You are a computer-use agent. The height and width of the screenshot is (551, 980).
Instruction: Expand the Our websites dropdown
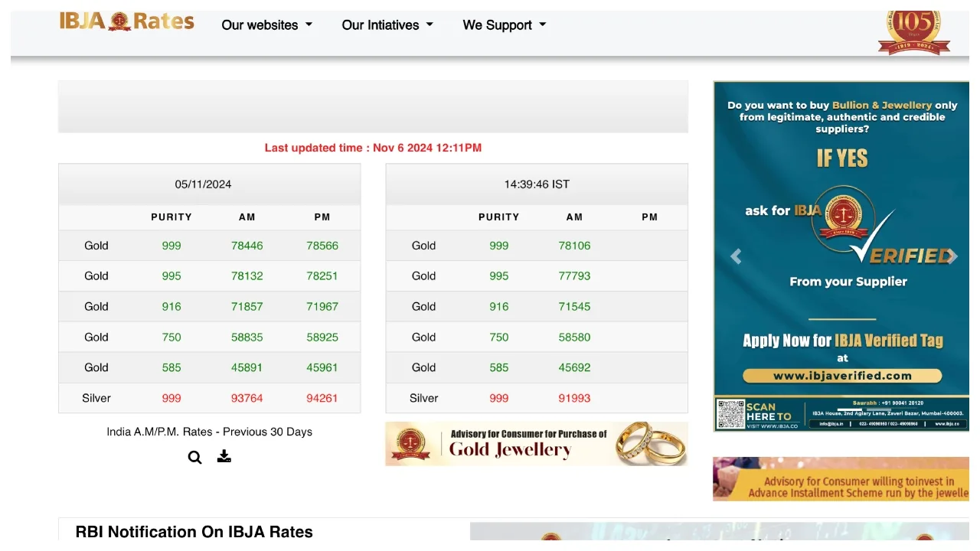tap(267, 24)
